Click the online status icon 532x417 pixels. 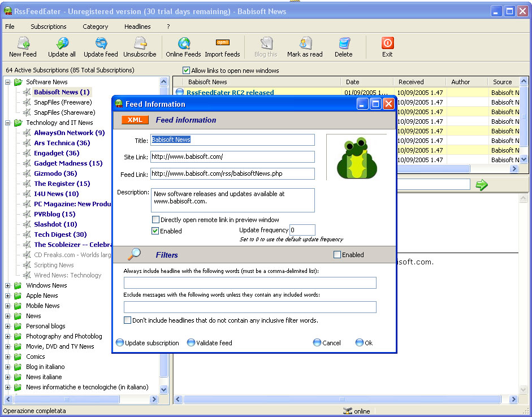pyautogui.click(x=348, y=411)
